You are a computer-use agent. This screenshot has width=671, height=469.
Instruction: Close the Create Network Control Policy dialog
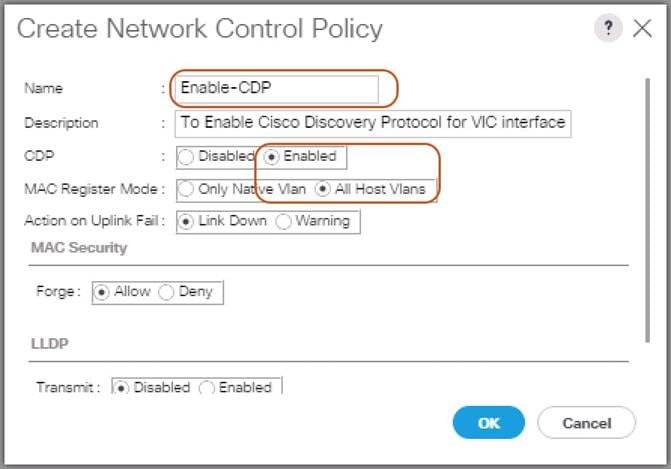coord(642,28)
